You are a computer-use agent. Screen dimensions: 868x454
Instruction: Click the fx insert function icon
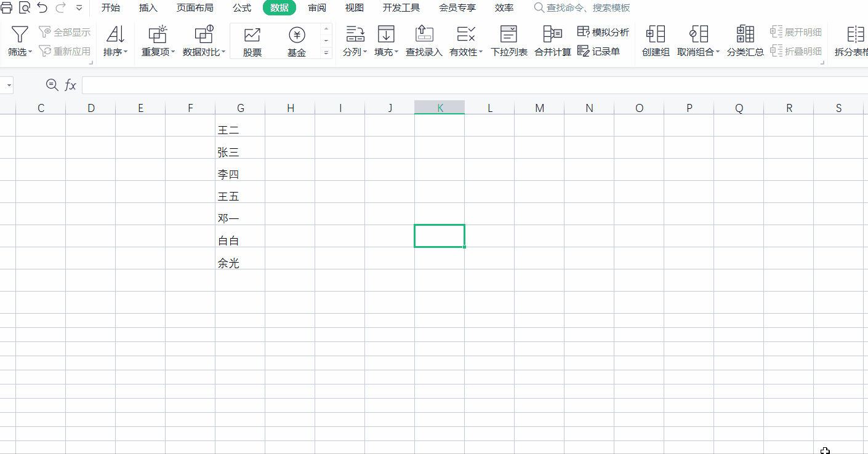coord(71,85)
